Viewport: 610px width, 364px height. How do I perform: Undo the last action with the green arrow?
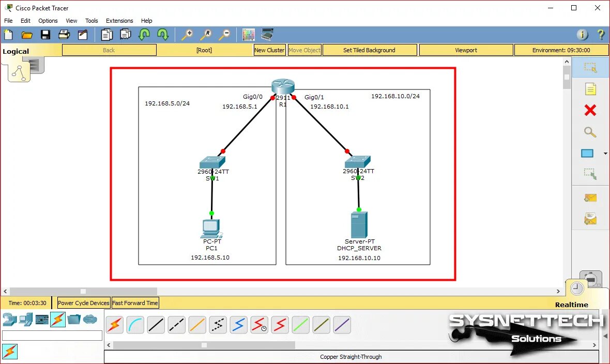pos(144,35)
